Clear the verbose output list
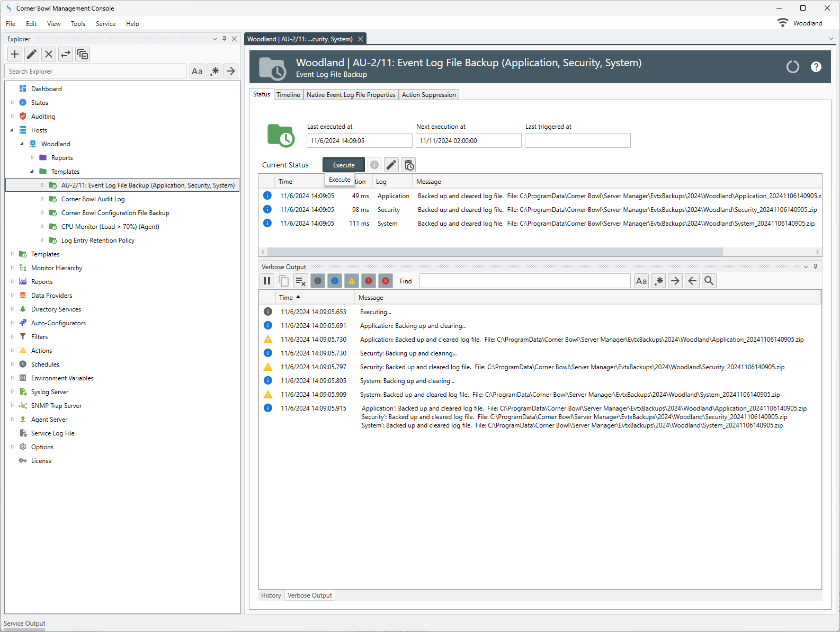Image resolution: width=840 pixels, height=632 pixels. pyautogui.click(x=301, y=281)
